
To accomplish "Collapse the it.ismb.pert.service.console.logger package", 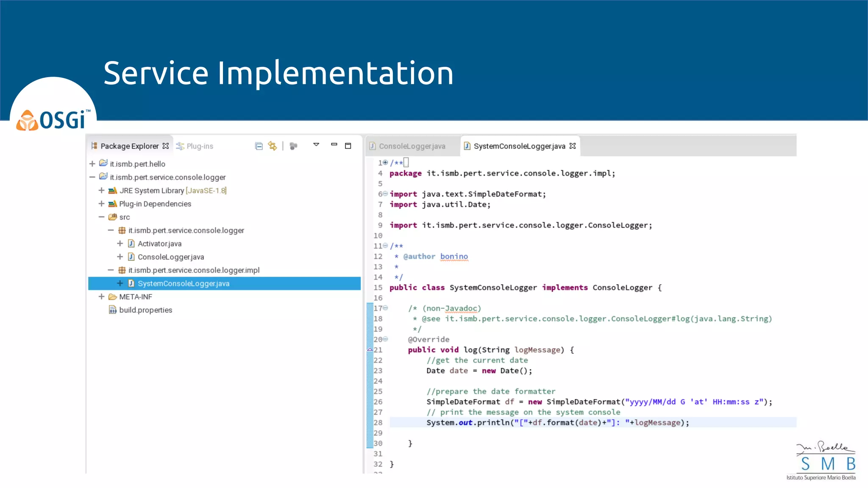I will coord(111,230).
